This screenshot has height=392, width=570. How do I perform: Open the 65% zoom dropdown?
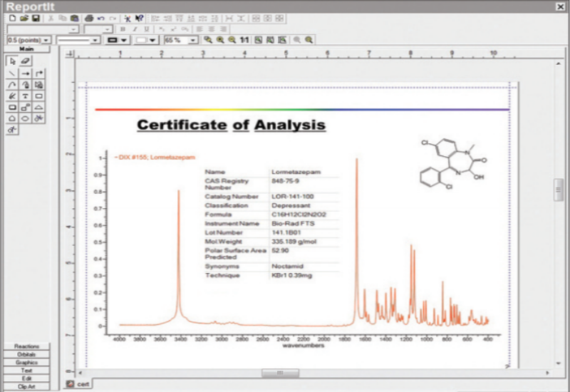point(194,41)
